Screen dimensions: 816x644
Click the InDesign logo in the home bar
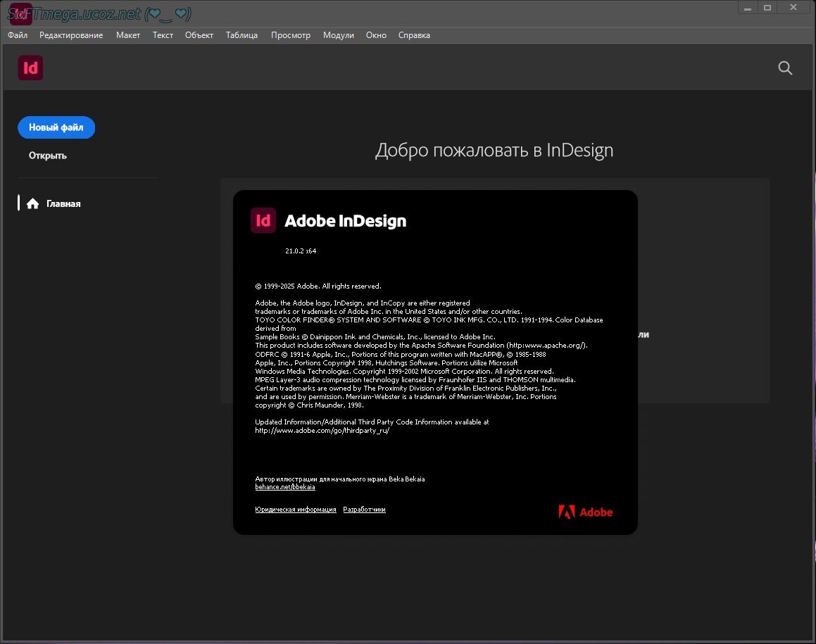30,68
